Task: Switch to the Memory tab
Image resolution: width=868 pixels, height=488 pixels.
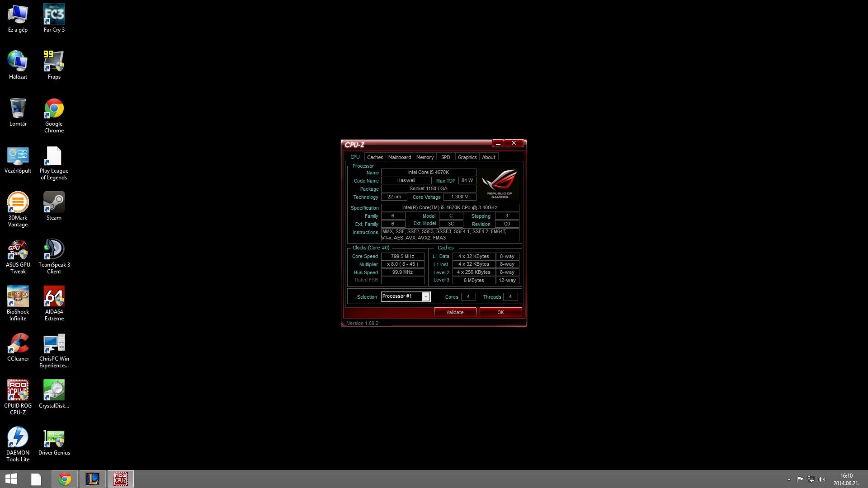Action: click(425, 157)
